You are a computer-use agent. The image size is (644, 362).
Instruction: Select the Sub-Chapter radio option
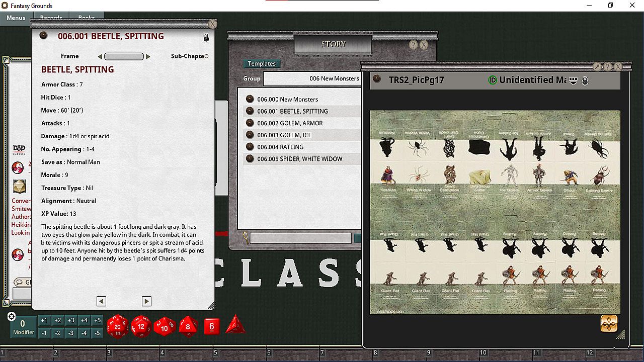pos(207,56)
